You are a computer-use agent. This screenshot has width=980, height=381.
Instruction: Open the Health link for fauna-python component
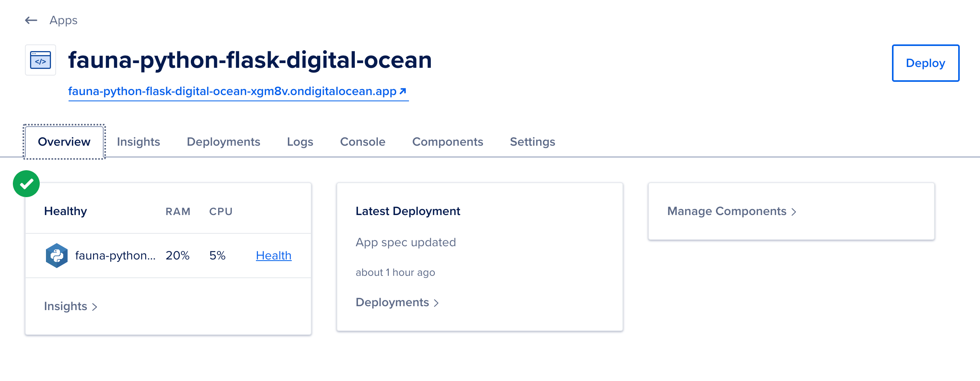273,256
